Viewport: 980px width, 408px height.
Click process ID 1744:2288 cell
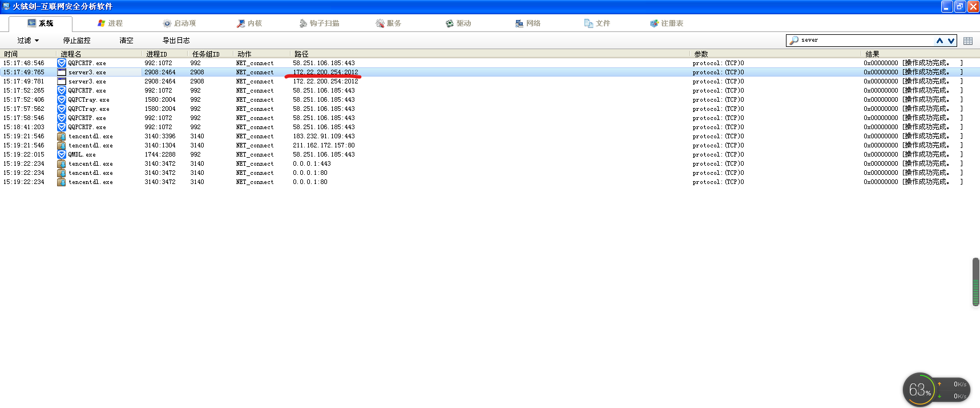tap(160, 154)
